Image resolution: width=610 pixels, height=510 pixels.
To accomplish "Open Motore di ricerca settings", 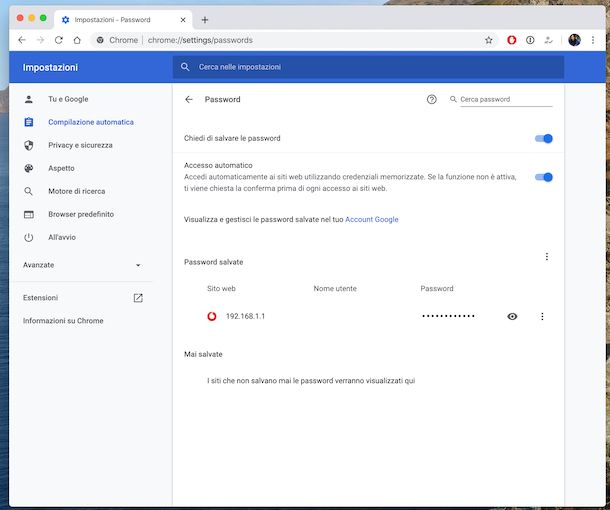I will click(x=77, y=191).
